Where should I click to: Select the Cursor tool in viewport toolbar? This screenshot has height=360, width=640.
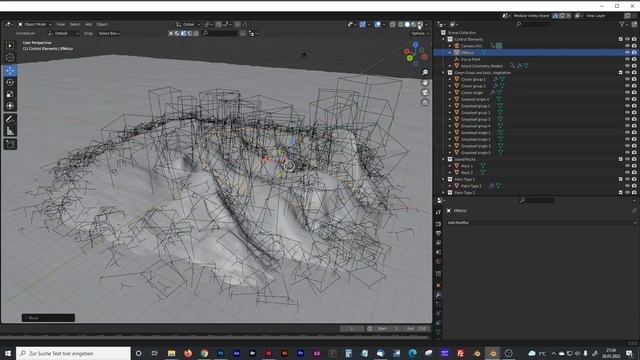point(10,58)
